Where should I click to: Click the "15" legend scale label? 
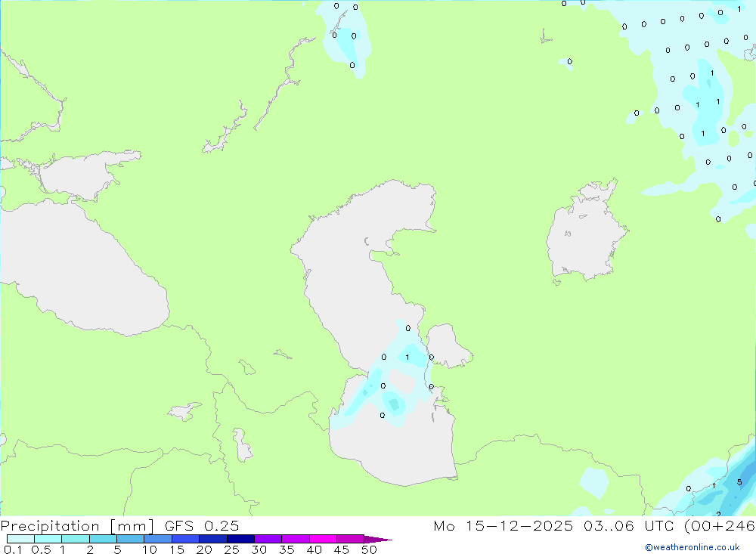pyautogui.click(x=177, y=549)
